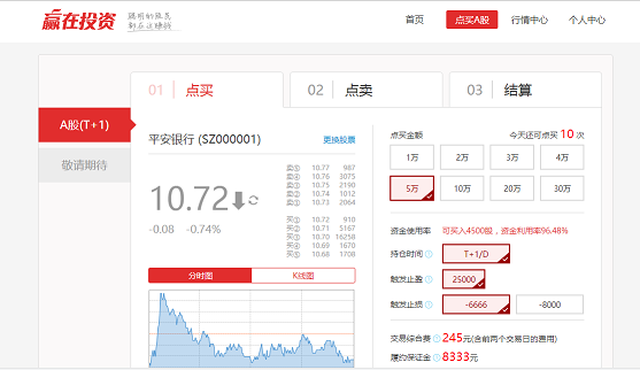Switch to the 03 结算 tab
The image size is (640, 370).
point(525,90)
